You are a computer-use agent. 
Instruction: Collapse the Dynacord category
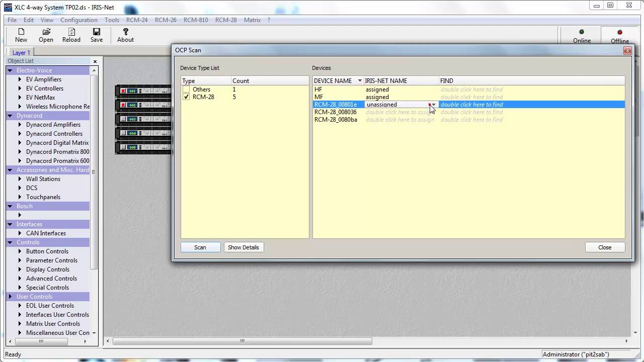pos(10,116)
